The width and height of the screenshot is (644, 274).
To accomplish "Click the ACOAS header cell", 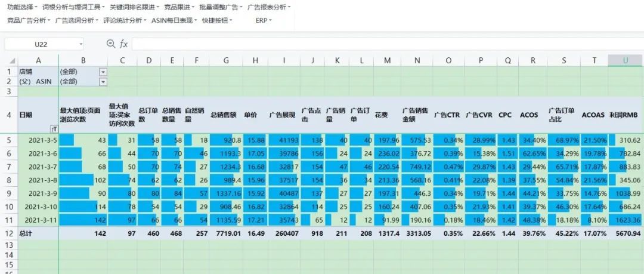I will point(595,115).
